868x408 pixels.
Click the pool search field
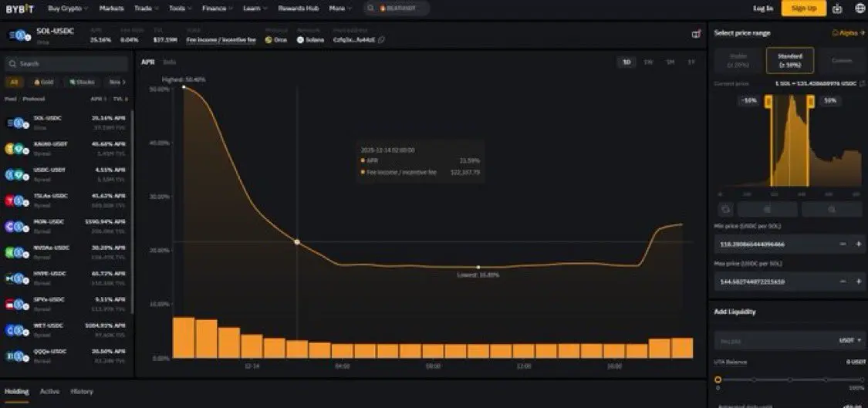click(66, 64)
